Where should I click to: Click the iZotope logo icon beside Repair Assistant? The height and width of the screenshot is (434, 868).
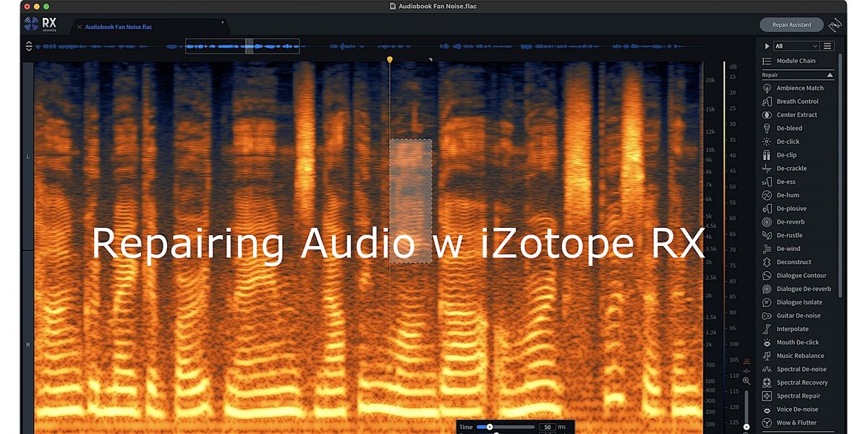(x=836, y=25)
